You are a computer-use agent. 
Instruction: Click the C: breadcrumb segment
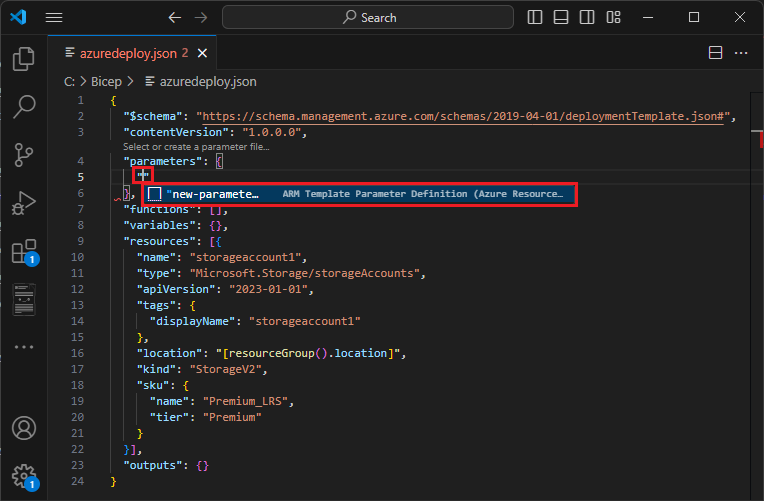[x=69, y=81]
